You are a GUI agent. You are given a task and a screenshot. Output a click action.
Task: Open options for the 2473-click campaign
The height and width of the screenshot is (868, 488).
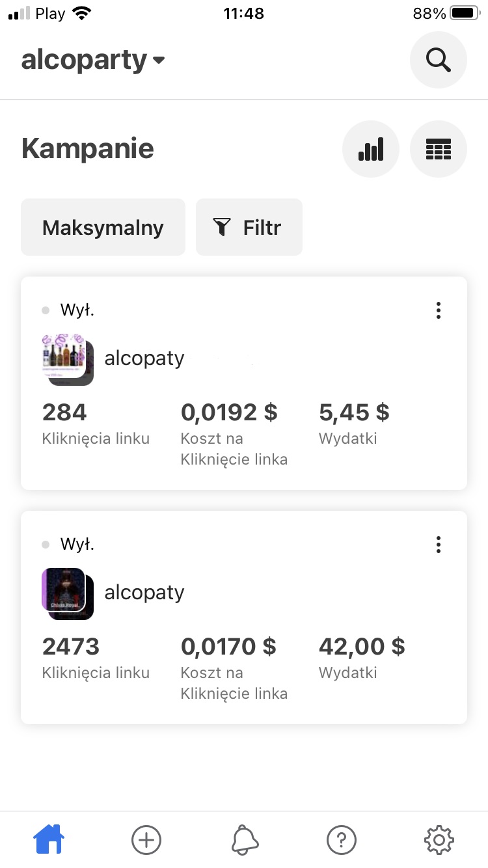pyautogui.click(x=439, y=545)
